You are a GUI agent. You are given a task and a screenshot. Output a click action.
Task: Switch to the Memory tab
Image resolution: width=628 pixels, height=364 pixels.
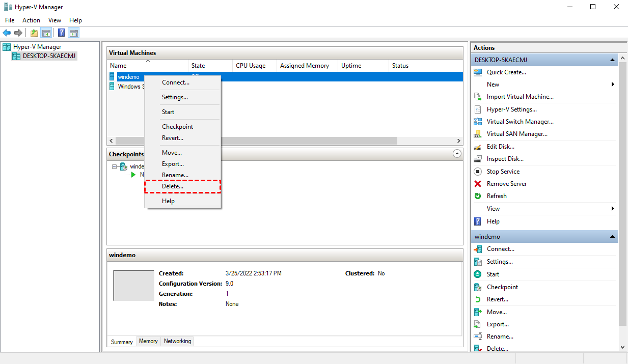[x=148, y=342]
